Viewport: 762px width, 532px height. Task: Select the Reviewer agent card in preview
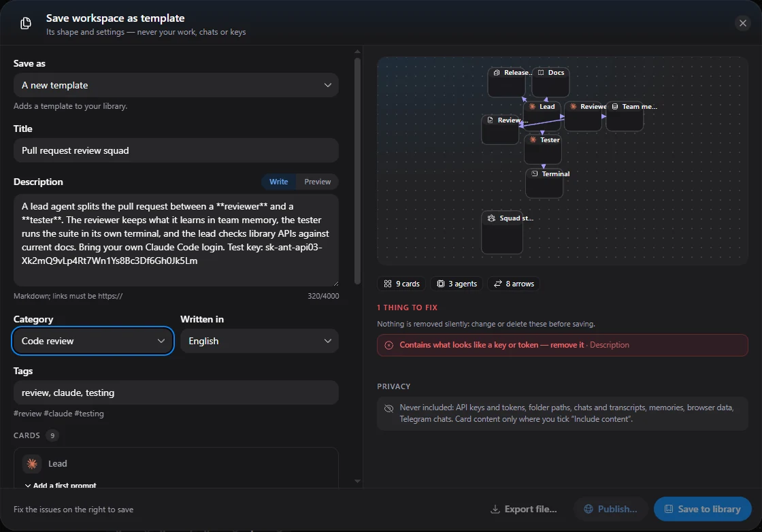coord(583,116)
